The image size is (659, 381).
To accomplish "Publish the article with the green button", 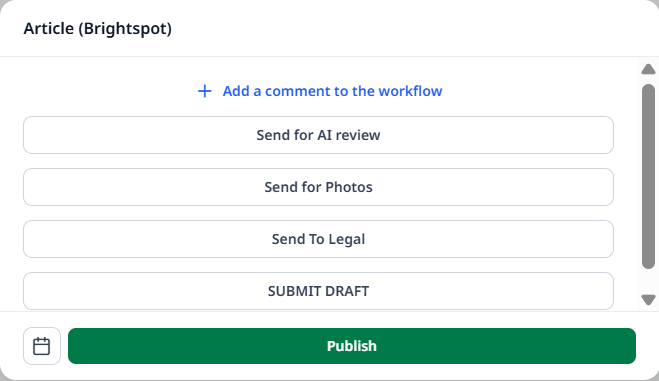I will click(352, 346).
